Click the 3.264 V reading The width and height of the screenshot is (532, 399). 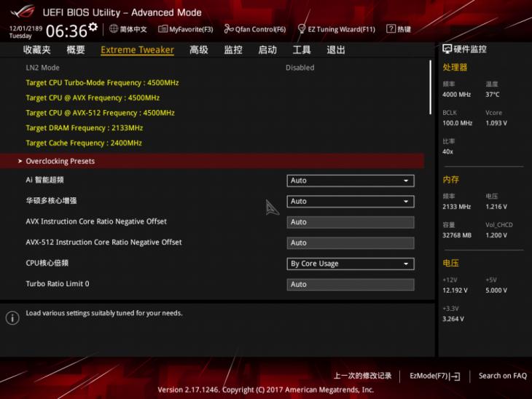click(x=453, y=319)
